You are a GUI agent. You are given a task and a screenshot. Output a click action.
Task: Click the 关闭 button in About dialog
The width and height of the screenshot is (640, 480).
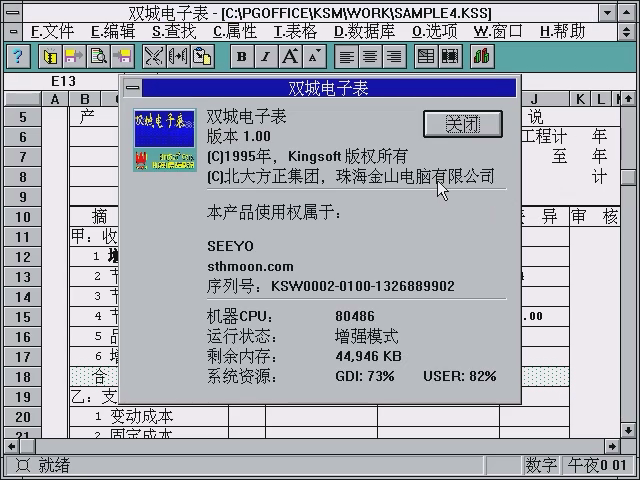[x=463, y=124]
